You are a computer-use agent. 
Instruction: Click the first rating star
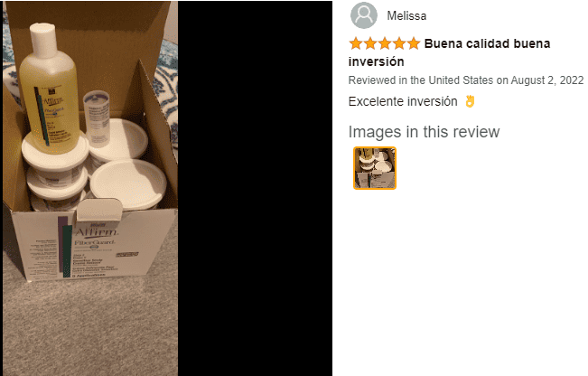(356, 43)
